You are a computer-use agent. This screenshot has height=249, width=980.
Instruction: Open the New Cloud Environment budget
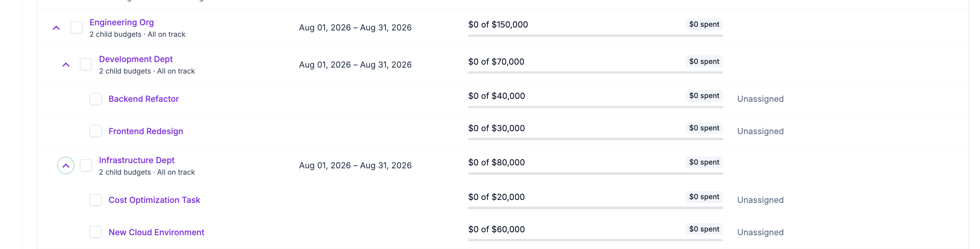click(x=157, y=232)
